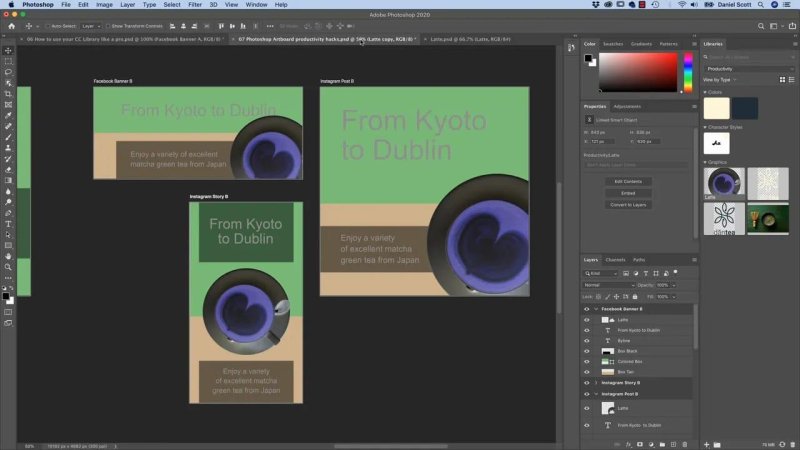Open the search icon in Photoshop's top-right
This screenshot has width=800, height=450.
point(761,26)
